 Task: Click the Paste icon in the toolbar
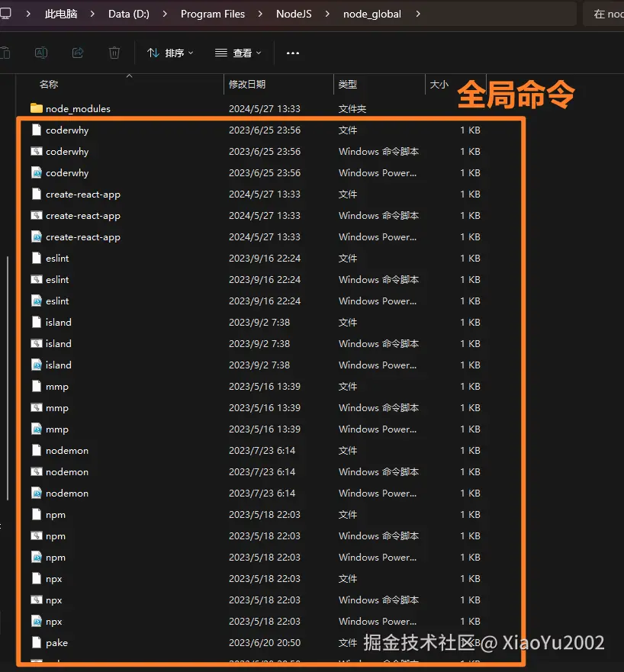pyautogui.click(x=8, y=53)
